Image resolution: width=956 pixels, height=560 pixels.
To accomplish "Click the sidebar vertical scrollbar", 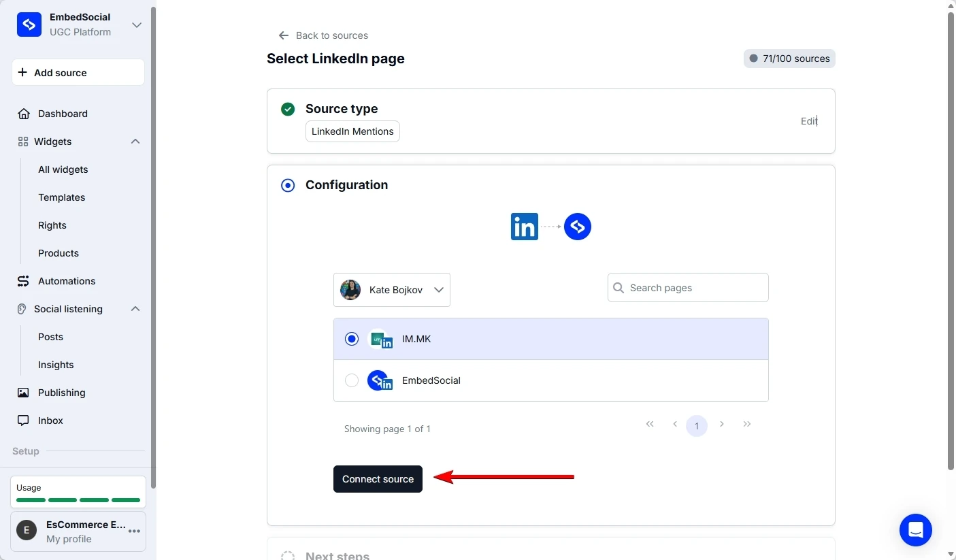I will (154, 247).
